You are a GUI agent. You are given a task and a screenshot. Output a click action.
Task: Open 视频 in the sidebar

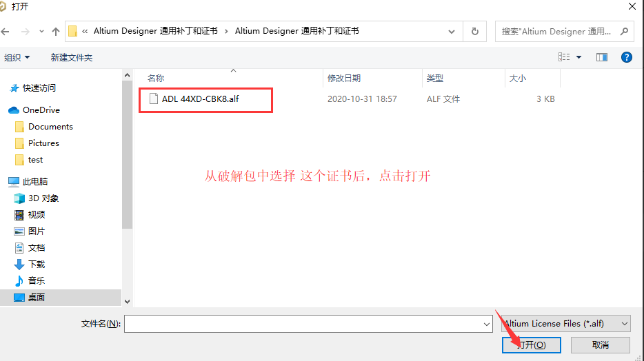click(x=30, y=214)
